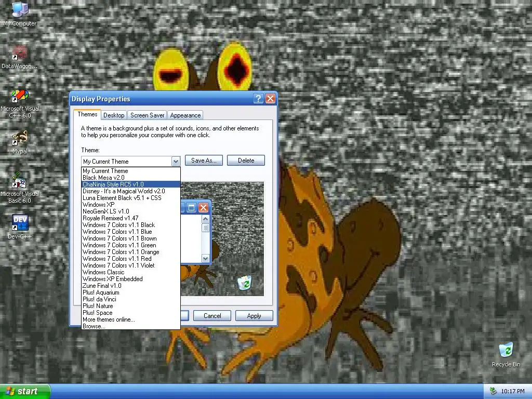Screen dimensions: 532x399
Task: Switch to the Desktop tab
Action: point(114,115)
